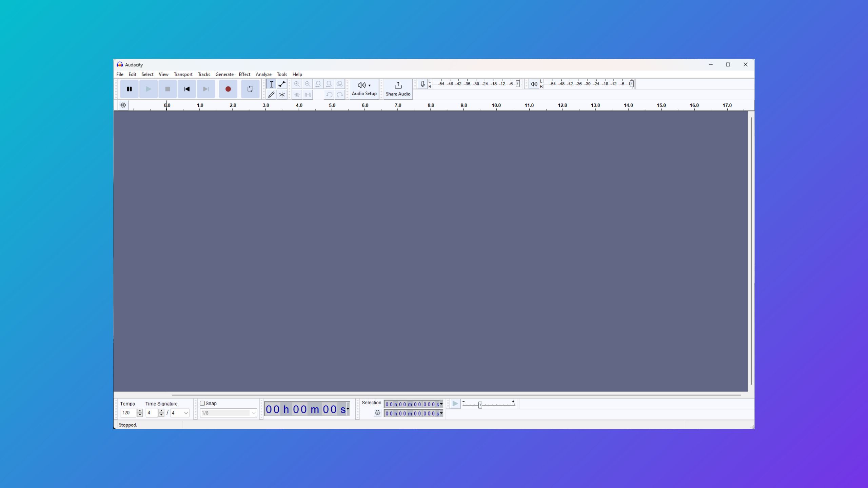Screen dimensions: 868x488
Task: Open the Analyze menu
Action: pyautogui.click(x=263, y=74)
